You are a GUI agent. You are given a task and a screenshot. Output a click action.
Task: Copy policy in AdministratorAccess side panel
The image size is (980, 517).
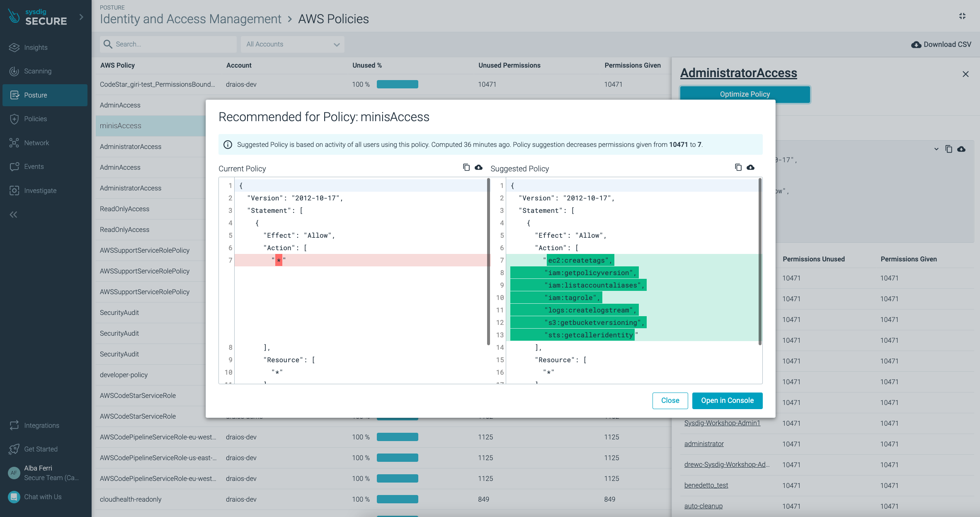[948, 149]
